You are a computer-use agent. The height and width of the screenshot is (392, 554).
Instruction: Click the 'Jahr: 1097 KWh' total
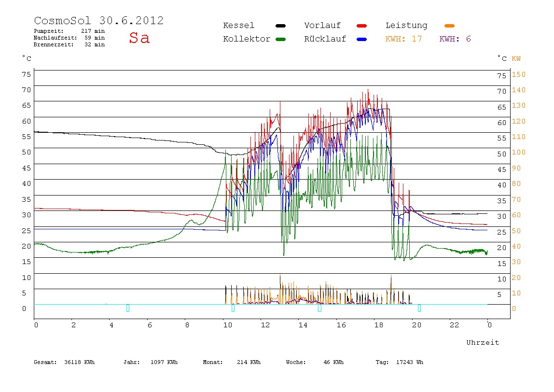click(x=151, y=362)
